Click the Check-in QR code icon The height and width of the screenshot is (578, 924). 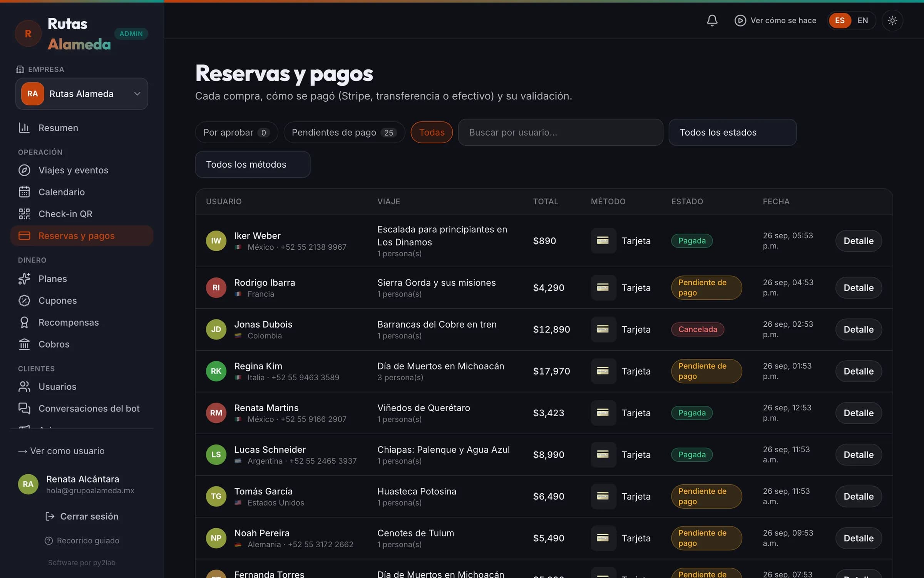(24, 214)
